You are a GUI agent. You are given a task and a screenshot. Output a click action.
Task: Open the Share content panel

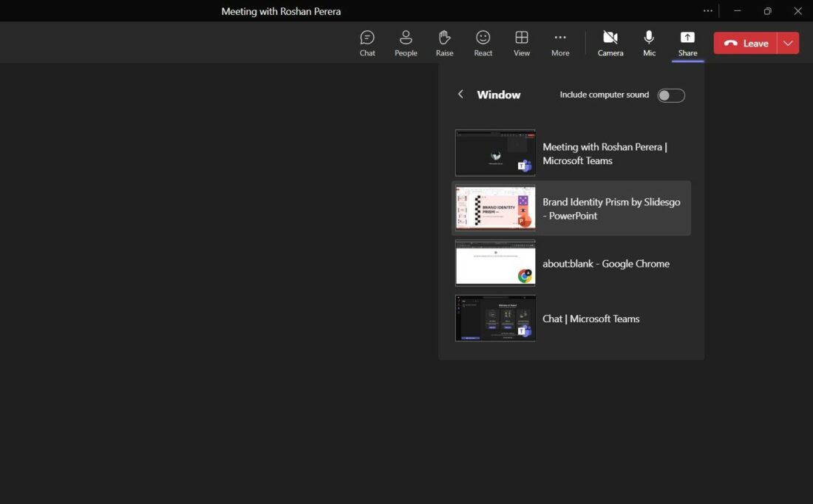tap(687, 42)
